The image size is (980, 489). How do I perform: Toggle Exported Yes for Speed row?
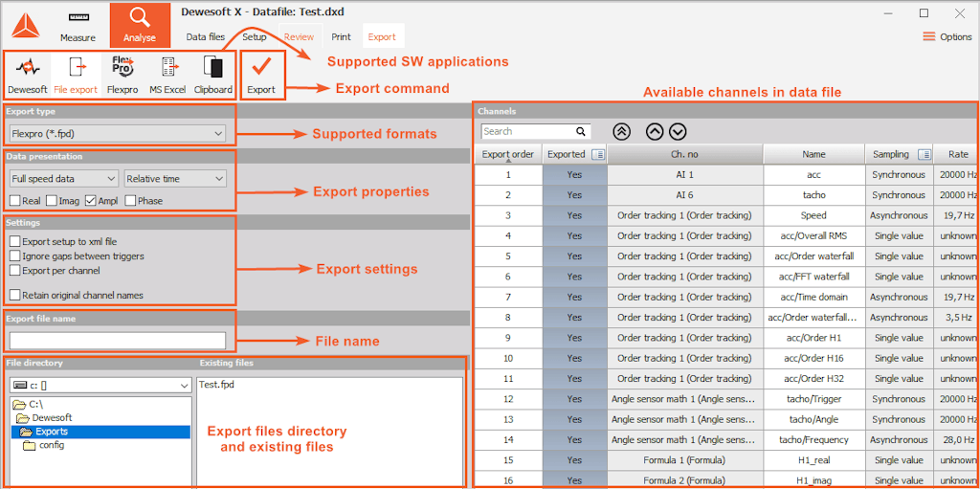coord(574,215)
